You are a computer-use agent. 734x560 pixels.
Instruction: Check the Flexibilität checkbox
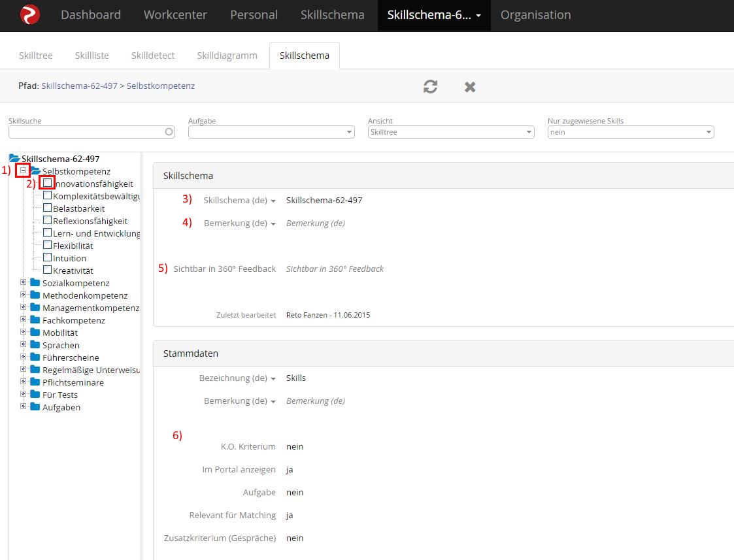click(47, 244)
